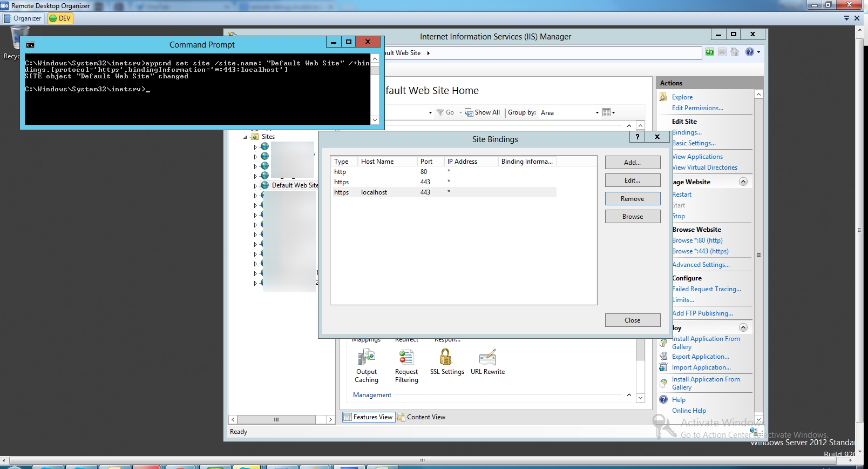Image resolution: width=868 pixels, height=469 pixels.
Task: Expand the Default Web Site tree node
Action: [x=255, y=185]
